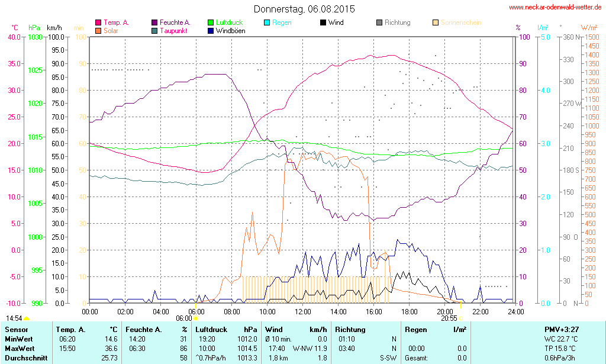This screenshot has height=364, width=606.
Task: Open the neckar-odenwald-wetter.de website link
Action: [555, 8]
